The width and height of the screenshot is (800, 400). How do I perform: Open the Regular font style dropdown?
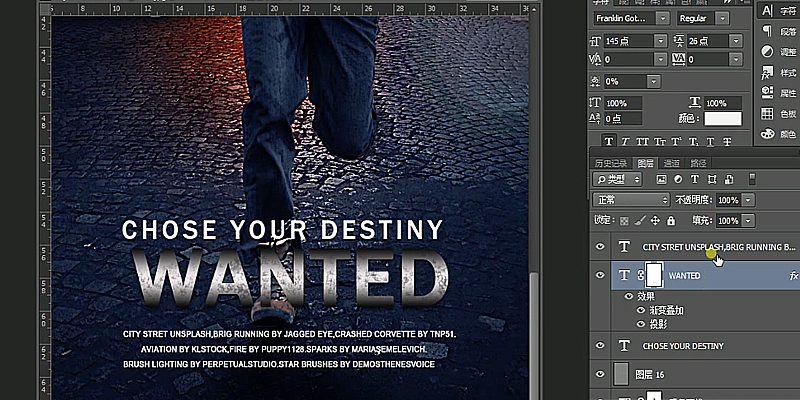(x=722, y=18)
